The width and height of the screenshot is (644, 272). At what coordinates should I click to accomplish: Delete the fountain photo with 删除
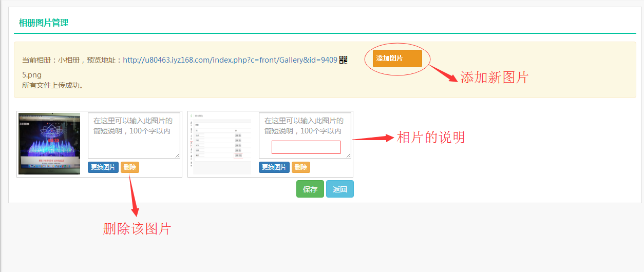[x=130, y=167]
